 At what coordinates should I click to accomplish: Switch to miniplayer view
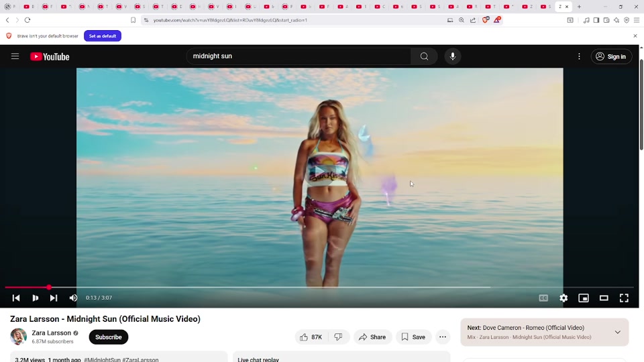pos(584,298)
